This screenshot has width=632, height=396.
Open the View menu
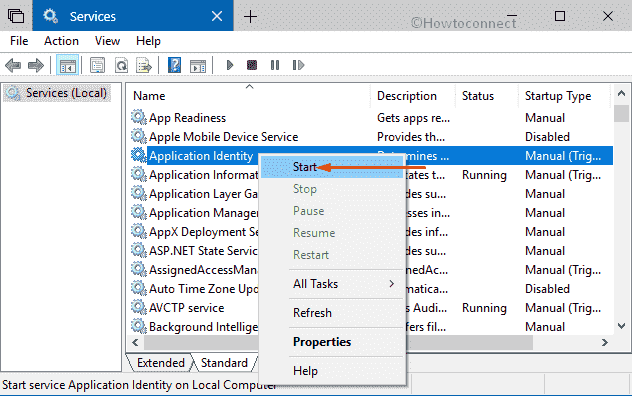point(107,41)
